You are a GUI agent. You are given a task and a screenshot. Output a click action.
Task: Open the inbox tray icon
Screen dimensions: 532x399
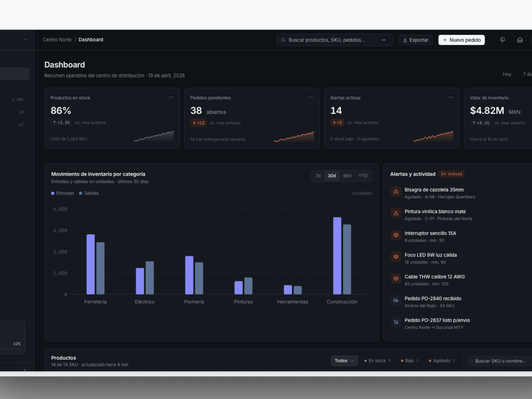pyautogui.click(x=520, y=40)
